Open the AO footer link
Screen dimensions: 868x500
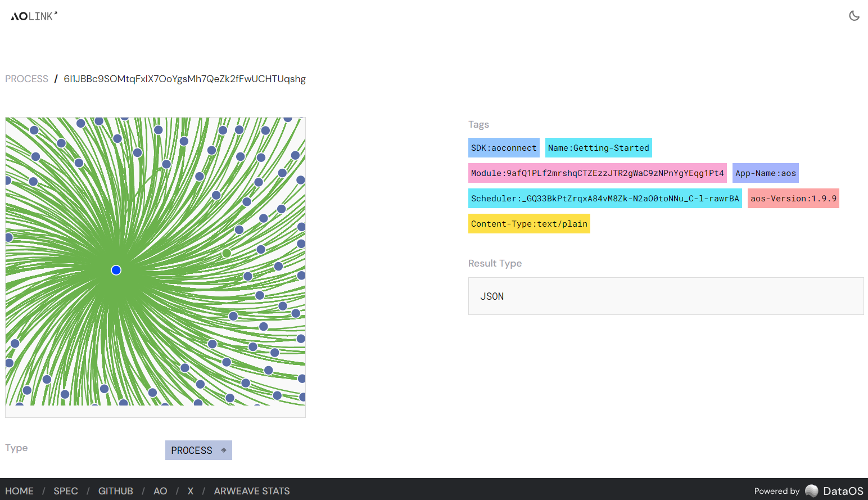[x=160, y=491]
